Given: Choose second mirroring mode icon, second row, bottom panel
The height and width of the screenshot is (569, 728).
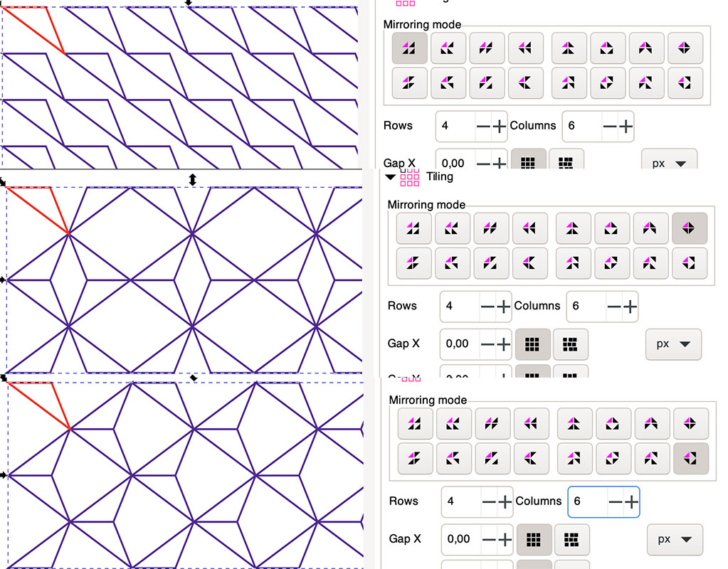Looking at the screenshot, I should 453,459.
